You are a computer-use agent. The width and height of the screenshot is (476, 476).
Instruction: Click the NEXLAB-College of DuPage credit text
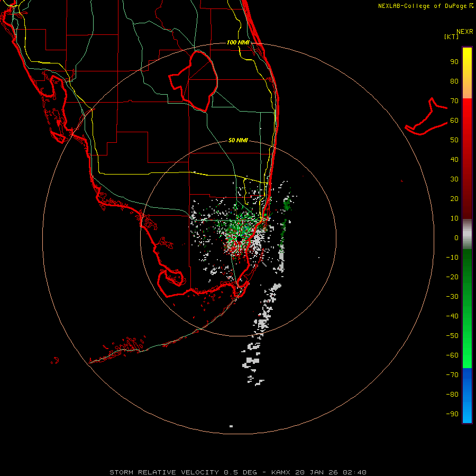coord(426,6)
